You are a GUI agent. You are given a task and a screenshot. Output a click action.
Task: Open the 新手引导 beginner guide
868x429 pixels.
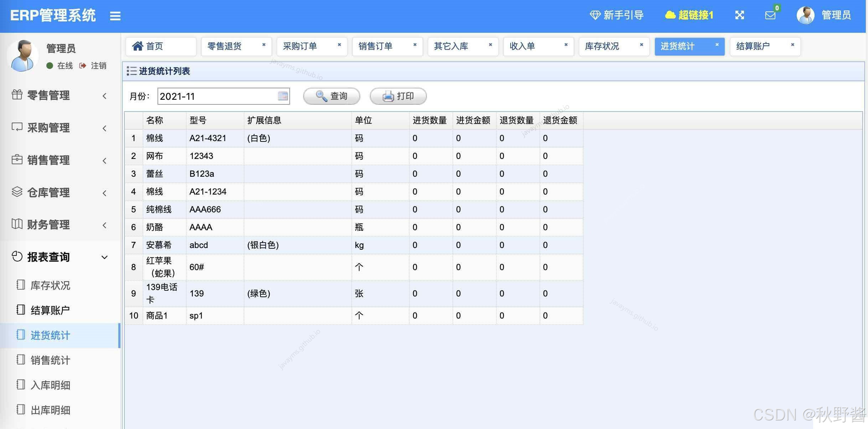point(617,15)
